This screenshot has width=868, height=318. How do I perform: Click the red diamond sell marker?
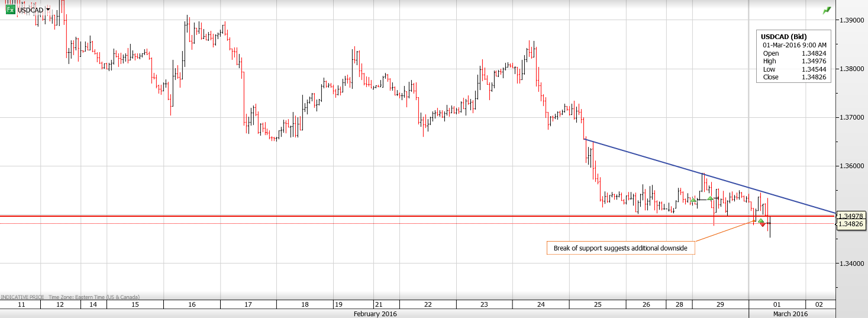pos(763,224)
